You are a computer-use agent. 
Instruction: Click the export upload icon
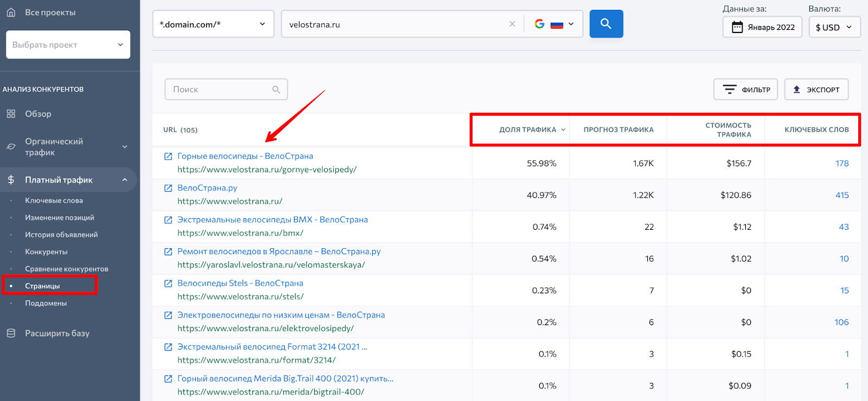tap(796, 89)
